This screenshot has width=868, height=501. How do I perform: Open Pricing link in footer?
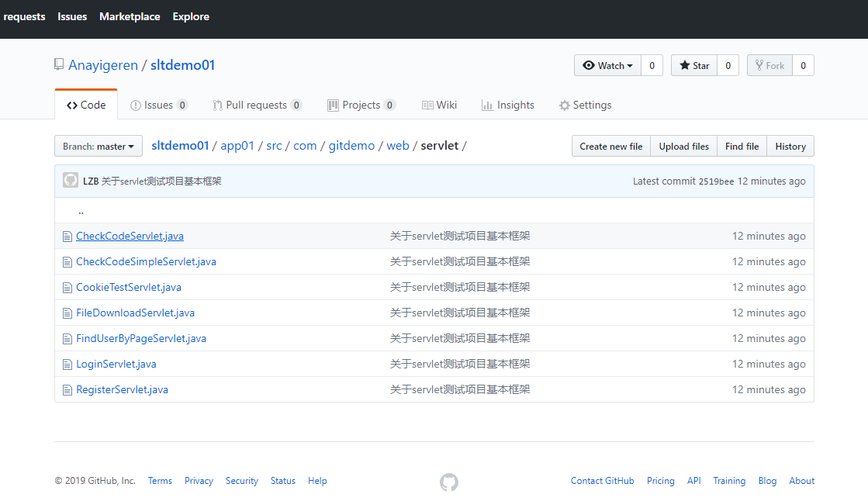click(x=660, y=481)
